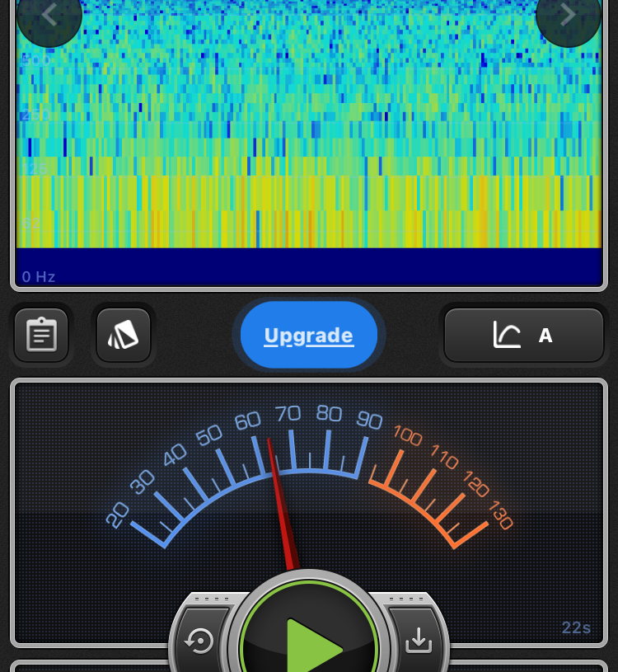
Task: Tap the 22s elapsed time readout
Action: pos(576,627)
